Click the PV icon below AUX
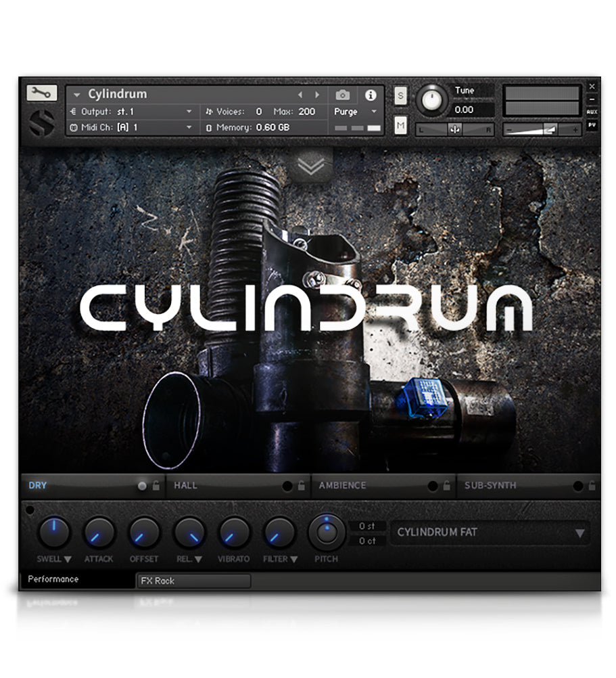Image resolution: width=616 pixels, height=678 pixels. [x=593, y=126]
